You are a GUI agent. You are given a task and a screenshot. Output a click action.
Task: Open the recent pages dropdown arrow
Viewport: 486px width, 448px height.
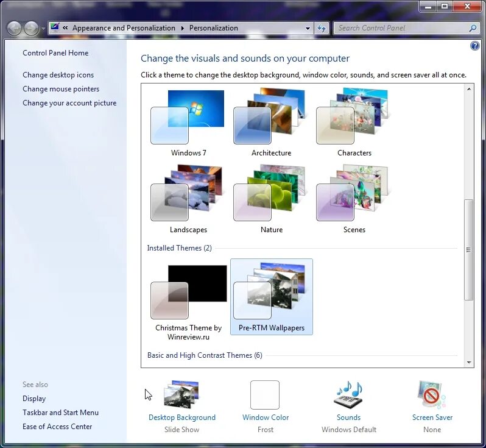43,29
